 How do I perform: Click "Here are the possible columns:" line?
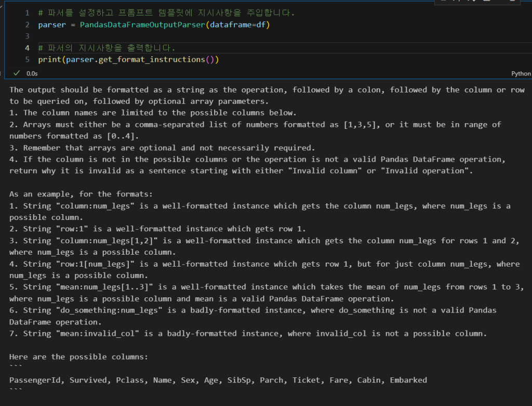click(x=79, y=357)
